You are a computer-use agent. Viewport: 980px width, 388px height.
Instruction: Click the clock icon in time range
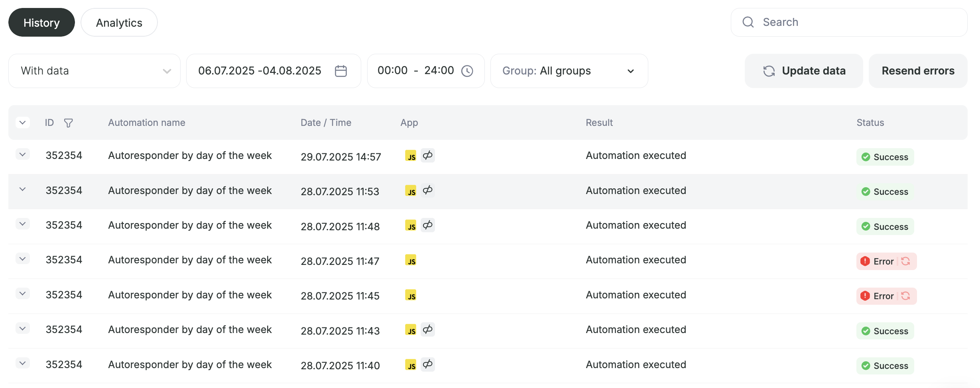[467, 71]
